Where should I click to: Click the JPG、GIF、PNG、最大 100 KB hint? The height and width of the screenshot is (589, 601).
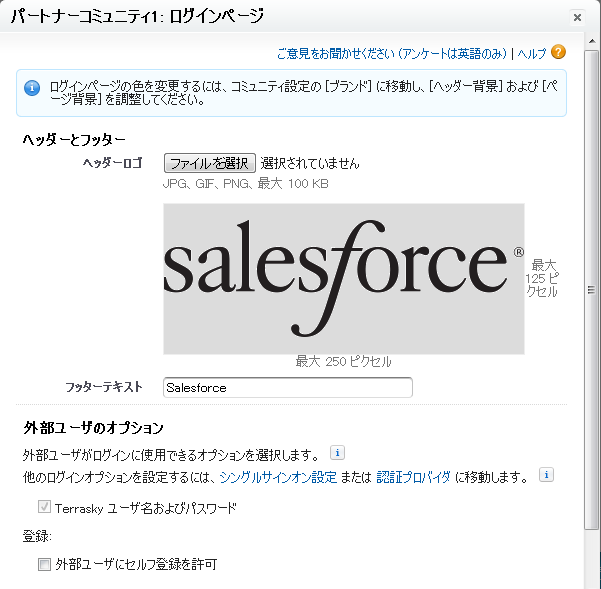[246, 184]
